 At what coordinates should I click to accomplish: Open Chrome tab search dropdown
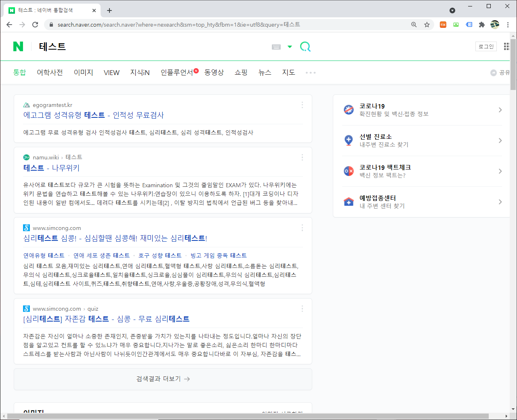(x=452, y=10)
